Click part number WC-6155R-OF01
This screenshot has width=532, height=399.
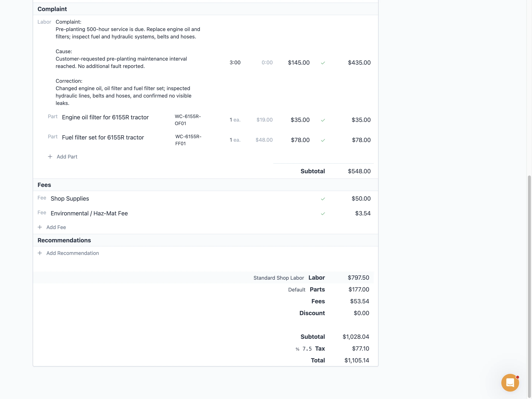coord(188,120)
